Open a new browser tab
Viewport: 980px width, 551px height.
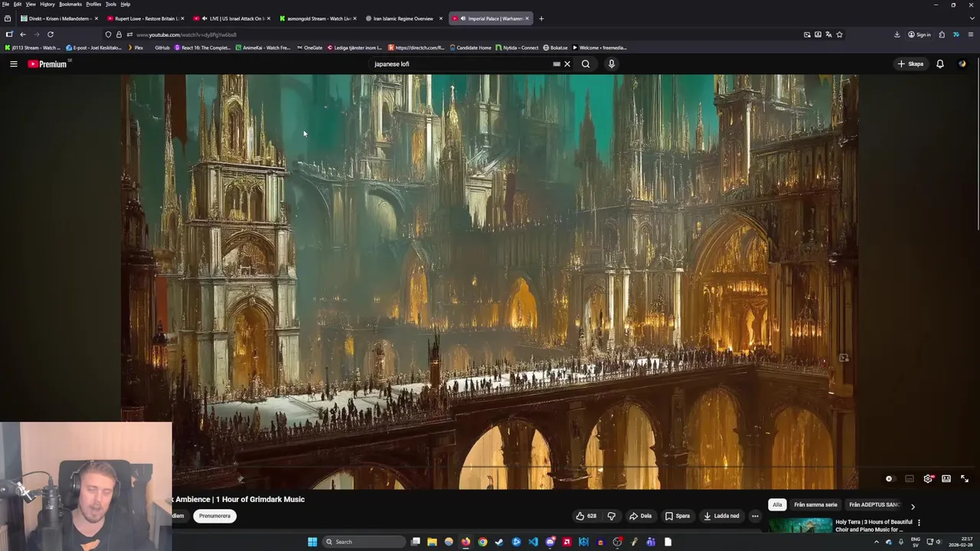pyautogui.click(x=541, y=18)
